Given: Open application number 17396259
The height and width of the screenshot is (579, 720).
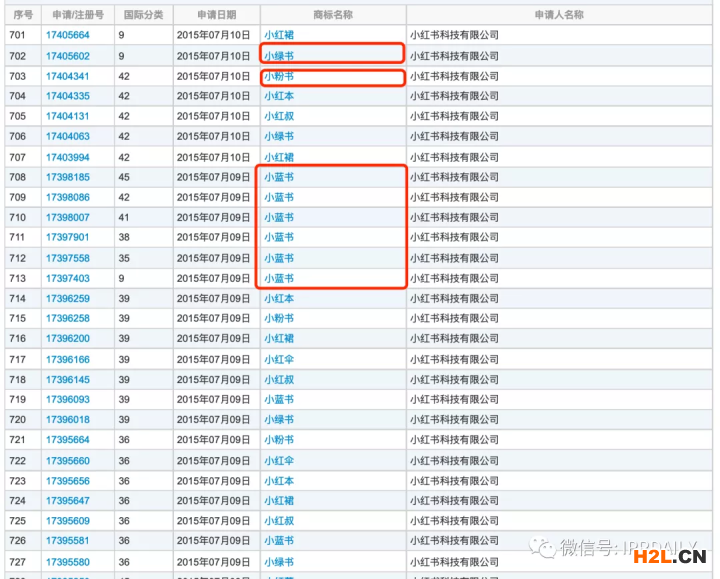Looking at the screenshot, I should click(68, 299).
